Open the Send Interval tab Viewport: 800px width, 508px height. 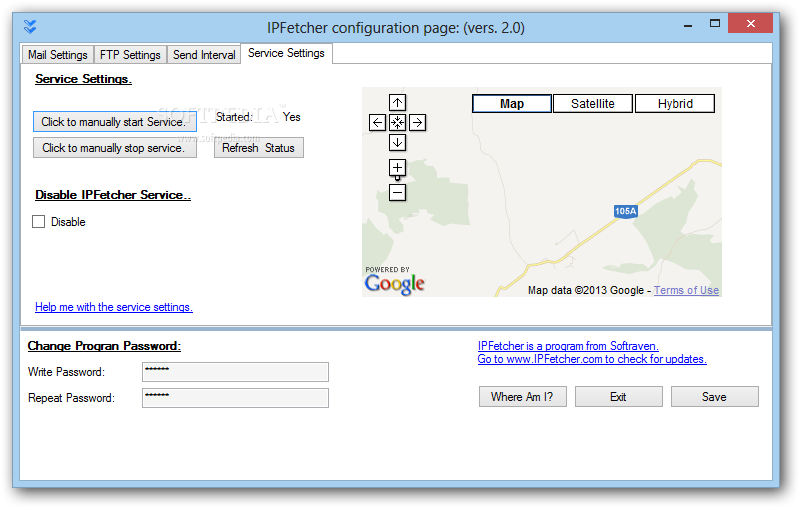point(204,55)
